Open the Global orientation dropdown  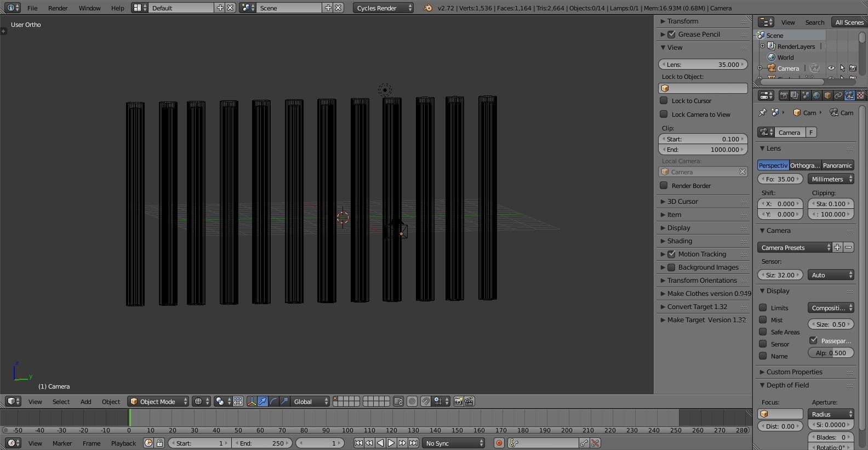click(310, 402)
